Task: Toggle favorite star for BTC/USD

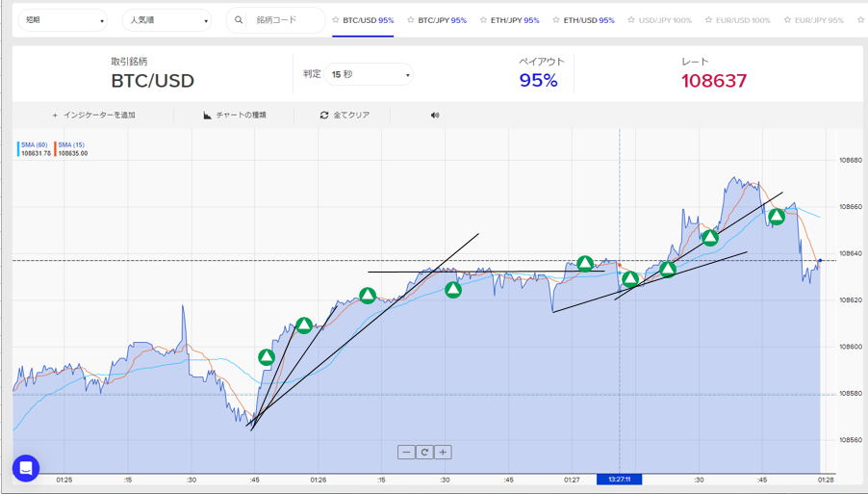Action: click(x=335, y=20)
